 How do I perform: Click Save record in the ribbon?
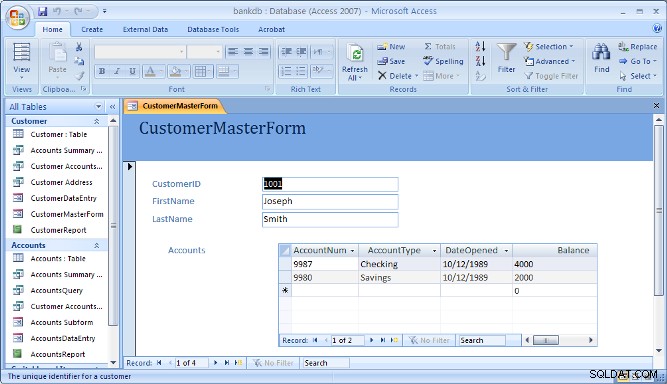[391, 61]
